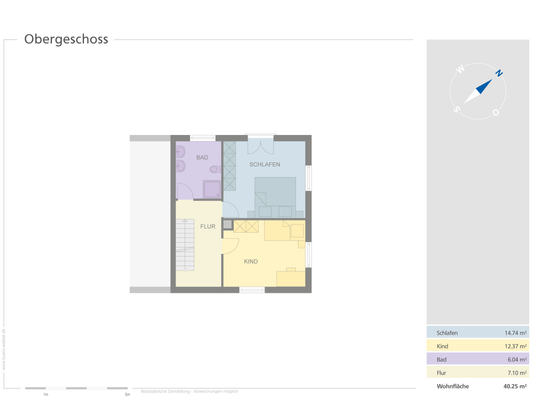This screenshot has width=533, height=400.
Task: Click the grey chimney shaft square
Action: tap(227, 224)
